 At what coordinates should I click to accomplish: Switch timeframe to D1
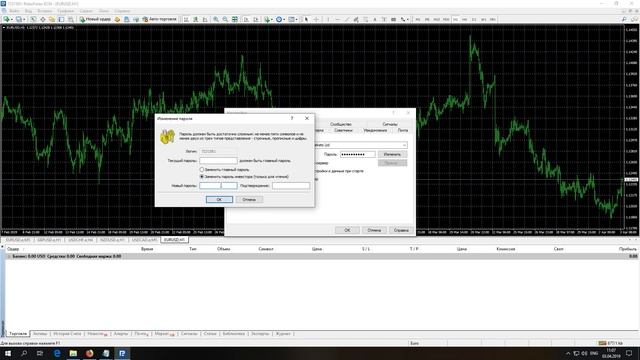point(474,19)
